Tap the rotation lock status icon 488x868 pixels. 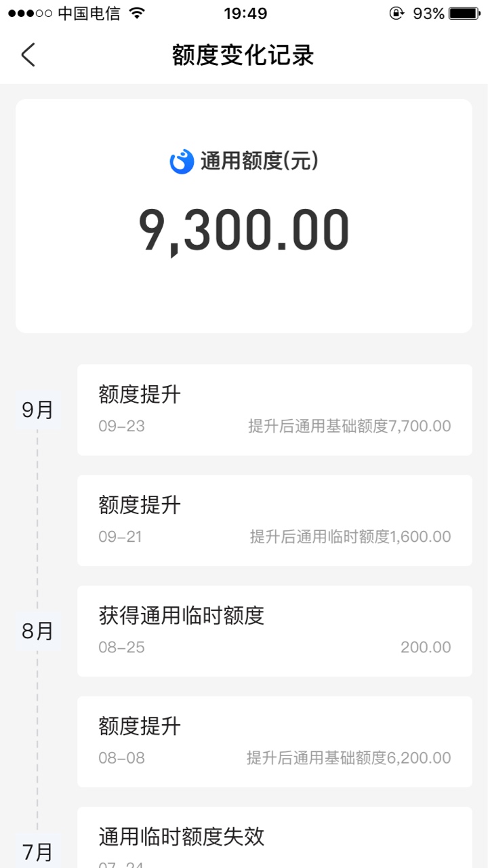pos(396,14)
